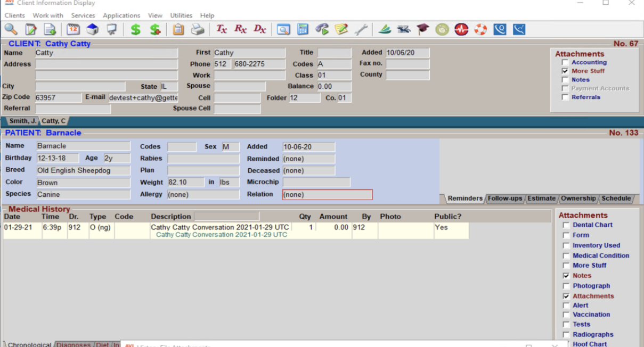The width and height of the screenshot is (644, 347).
Task: Tick the Vaccination checkbox
Action: pyautogui.click(x=566, y=315)
